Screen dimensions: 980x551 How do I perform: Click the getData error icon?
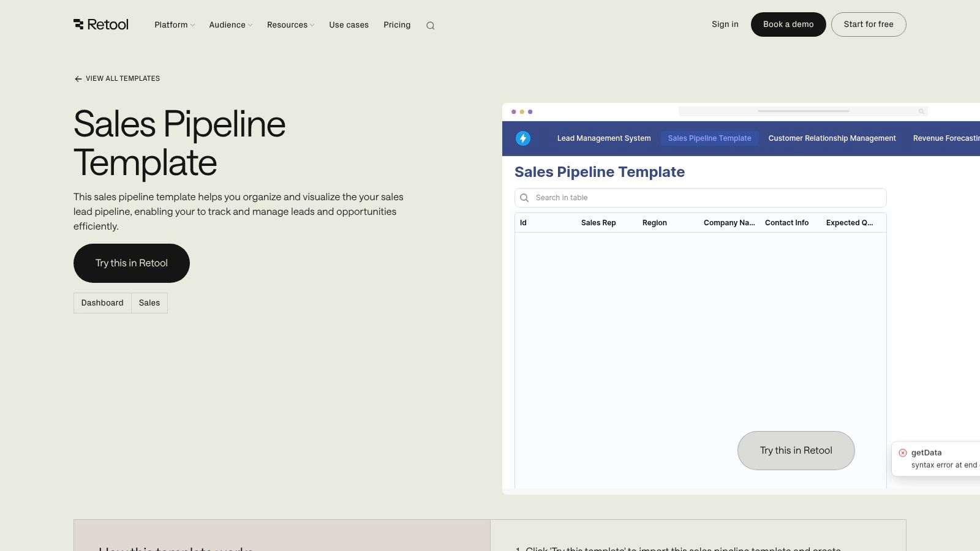[x=903, y=453]
